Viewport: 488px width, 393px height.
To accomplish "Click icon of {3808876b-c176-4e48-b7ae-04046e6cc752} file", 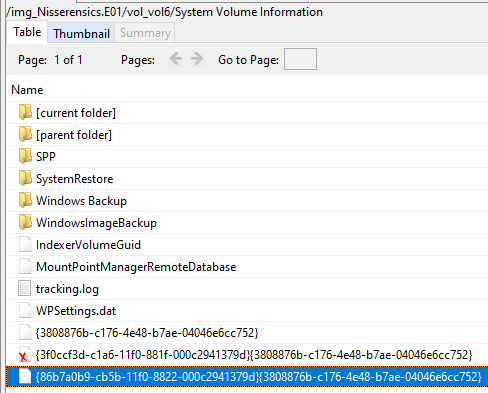I will [x=25, y=332].
